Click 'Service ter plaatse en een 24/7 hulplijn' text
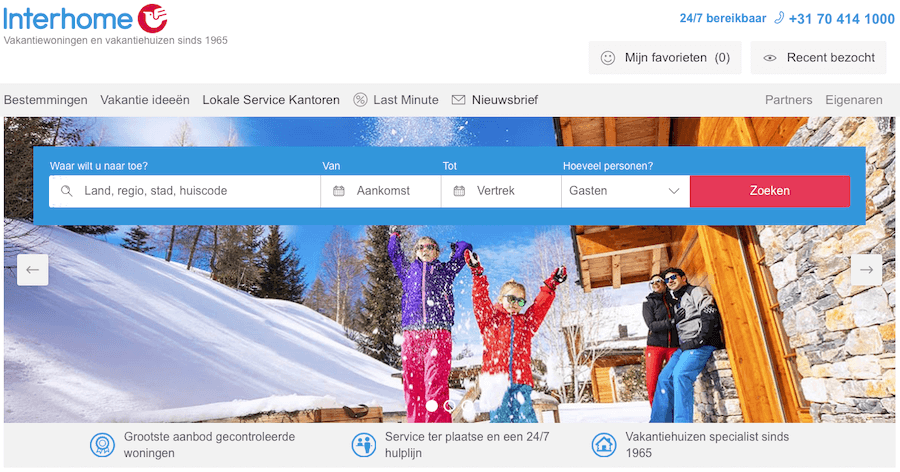This screenshot has height=472, width=900. click(x=467, y=444)
